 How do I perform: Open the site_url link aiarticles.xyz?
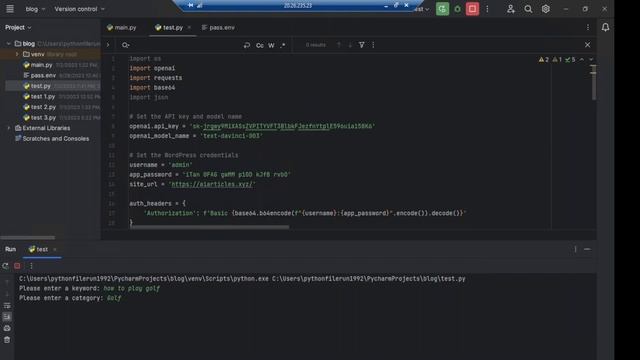212,184
